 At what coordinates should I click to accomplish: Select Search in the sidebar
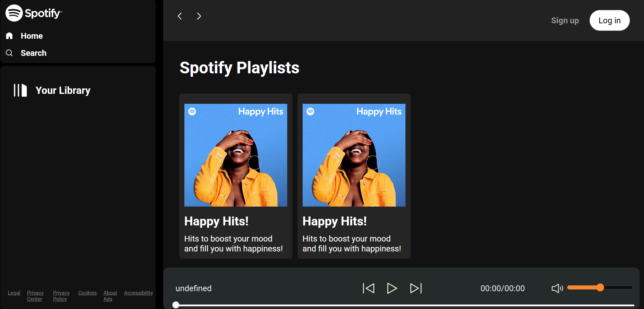[34, 53]
